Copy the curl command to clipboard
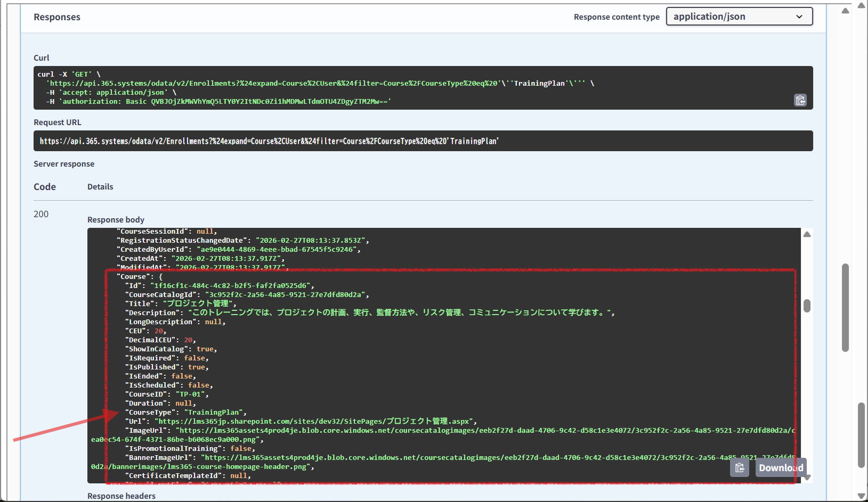 pyautogui.click(x=800, y=100)
